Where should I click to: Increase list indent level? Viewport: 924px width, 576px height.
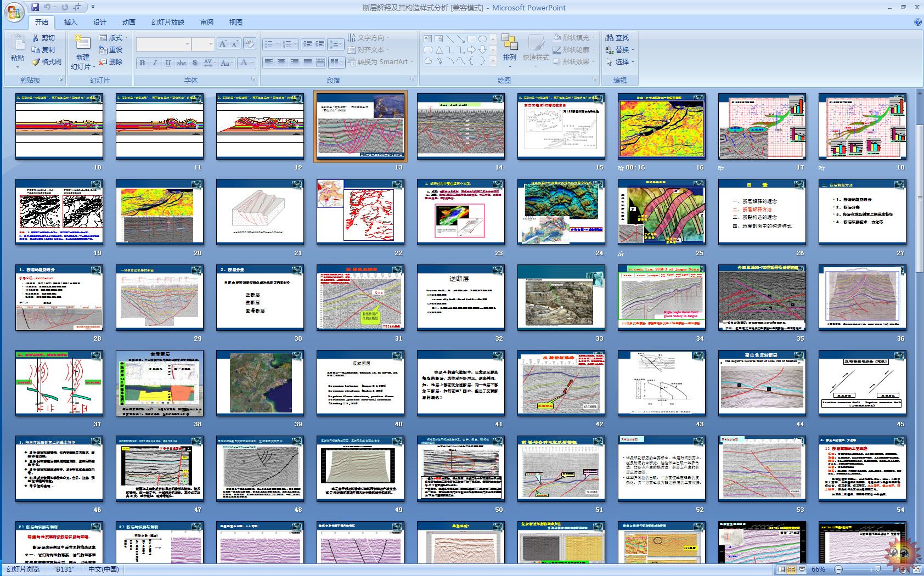coord(319,44)
